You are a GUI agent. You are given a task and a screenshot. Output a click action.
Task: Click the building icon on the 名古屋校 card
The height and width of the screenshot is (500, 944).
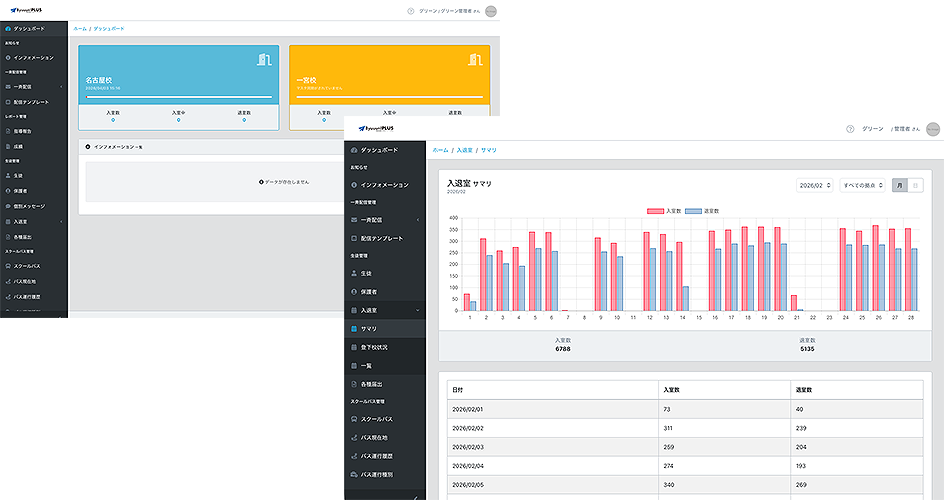coord(264,59)
